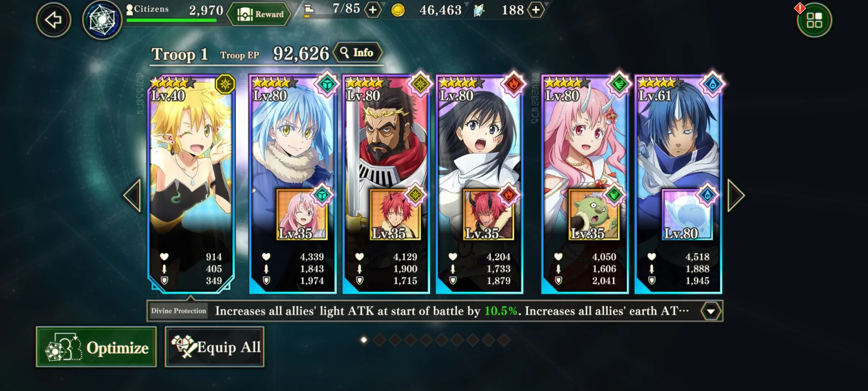Open troop Info with the magnifier button
Viewport: 868px width, 391px height.
(357, 53)
